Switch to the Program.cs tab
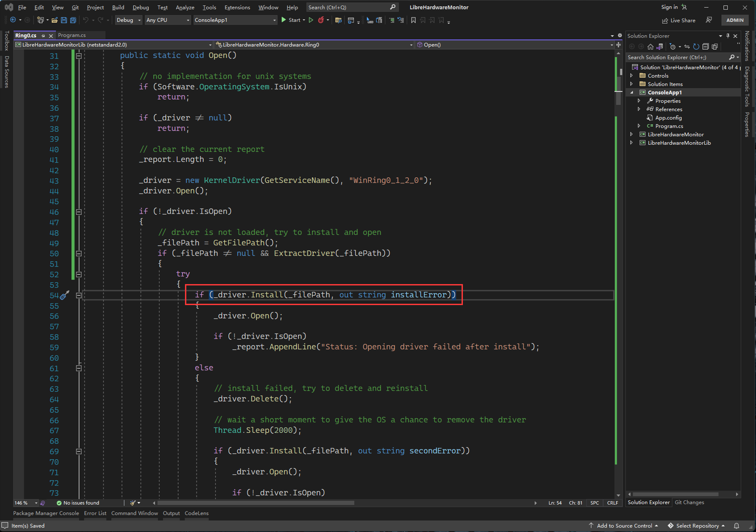This screenshot has height=532, width=756. [x=71, y=35]
